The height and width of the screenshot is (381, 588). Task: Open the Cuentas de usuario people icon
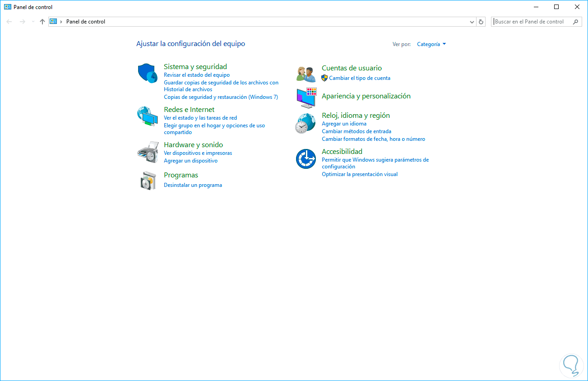click(306, 74)
